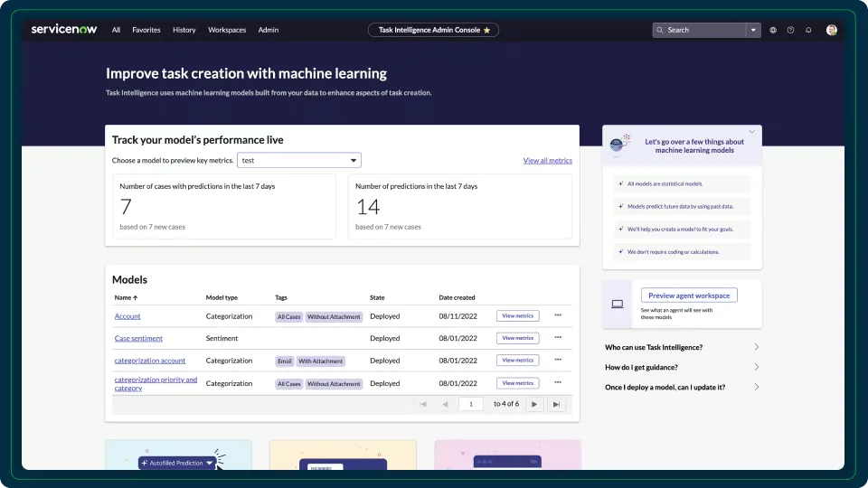Toggle favorite star on Task Intelligence Admin Console
The height and width of the screenshot is (488, 868).
(x=486, y=31)
